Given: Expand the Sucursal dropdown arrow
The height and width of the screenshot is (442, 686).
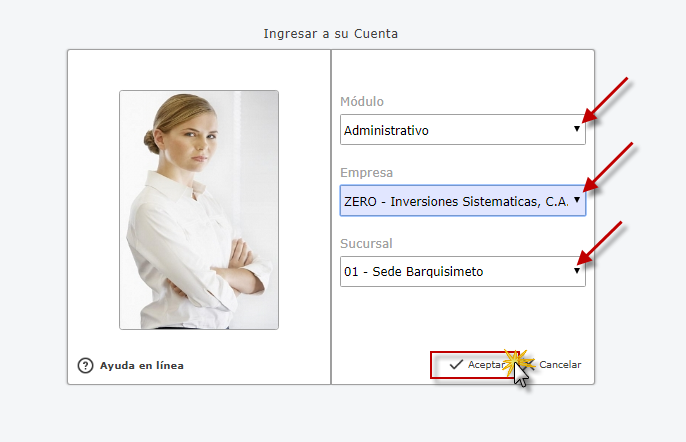Looking at the screenshot, I should tap(576, 271).
